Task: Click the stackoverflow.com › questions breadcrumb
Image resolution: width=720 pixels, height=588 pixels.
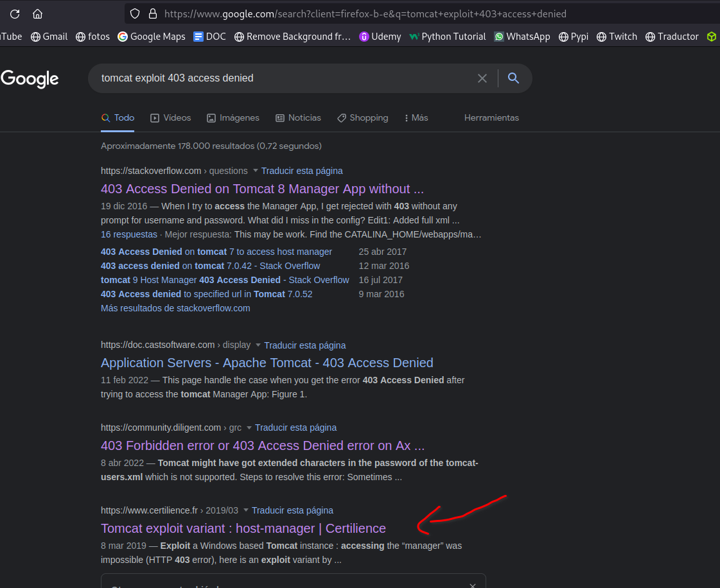Action: tap(174, 171)
